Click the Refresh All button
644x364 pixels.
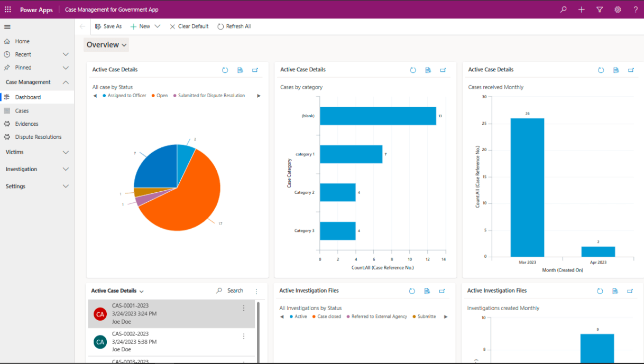coord(234,26)
